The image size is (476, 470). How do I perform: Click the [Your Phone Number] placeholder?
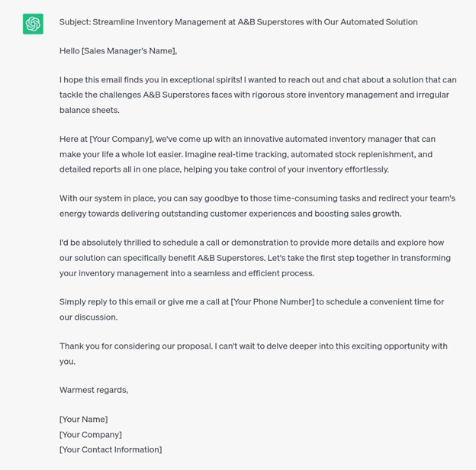(x=272, y=302)
